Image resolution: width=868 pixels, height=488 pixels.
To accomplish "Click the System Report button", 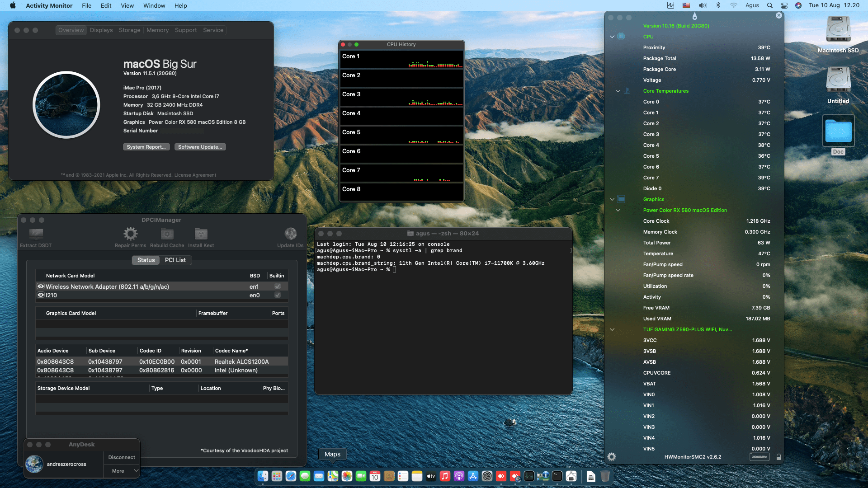I will coord(146,147).
